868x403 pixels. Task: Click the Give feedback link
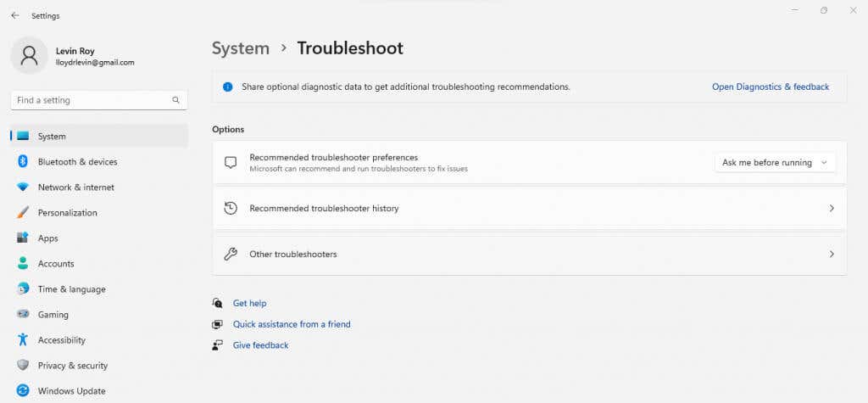click(x=261, y=345)
